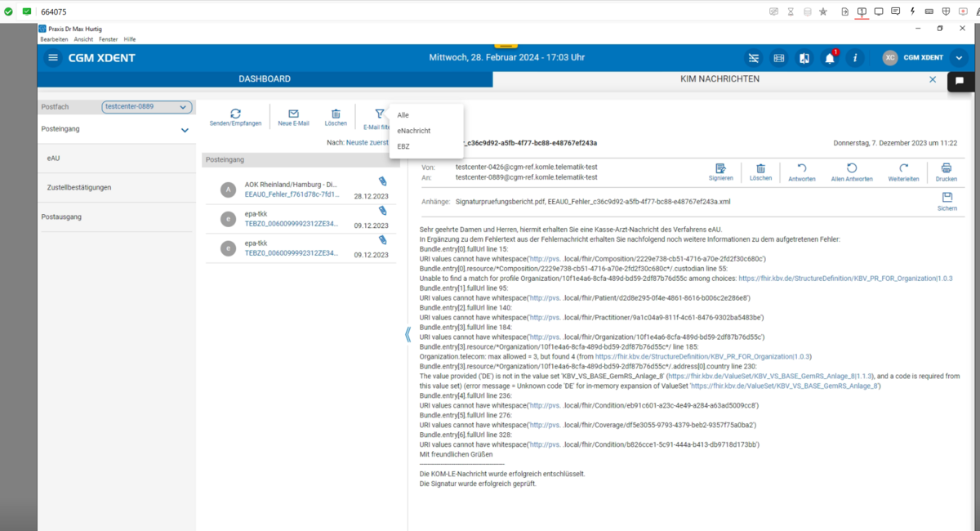Open the Bearbeiten menu
The image size is (980, 531).
(x=54, y=39)
